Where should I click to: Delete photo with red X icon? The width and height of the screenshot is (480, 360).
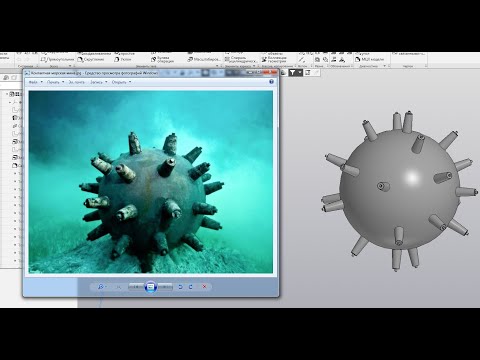click(x=204, y=287)
